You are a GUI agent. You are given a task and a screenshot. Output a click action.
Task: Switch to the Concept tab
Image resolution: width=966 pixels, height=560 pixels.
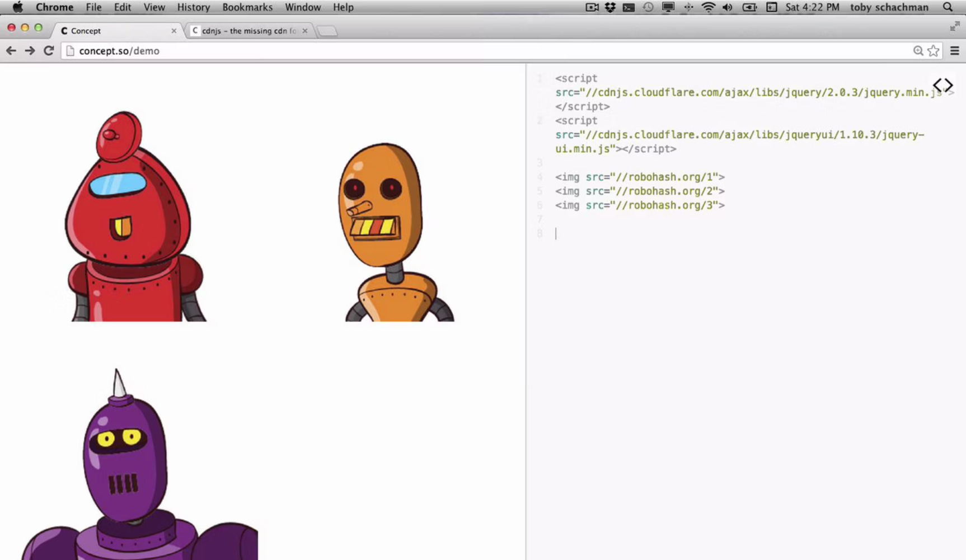pos(117,31)
